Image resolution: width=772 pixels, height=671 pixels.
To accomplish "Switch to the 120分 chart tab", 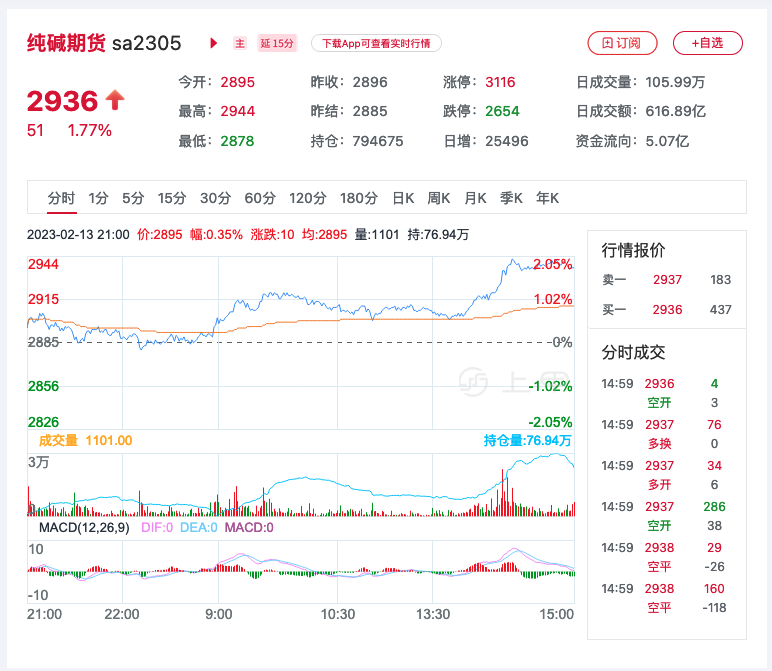I will [308, 198].
